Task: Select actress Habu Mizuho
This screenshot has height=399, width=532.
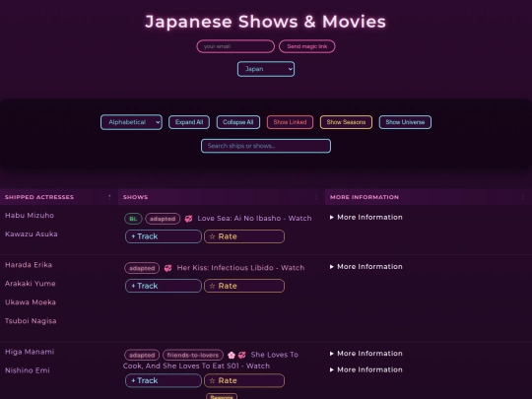Action: (x=30, y=216)
